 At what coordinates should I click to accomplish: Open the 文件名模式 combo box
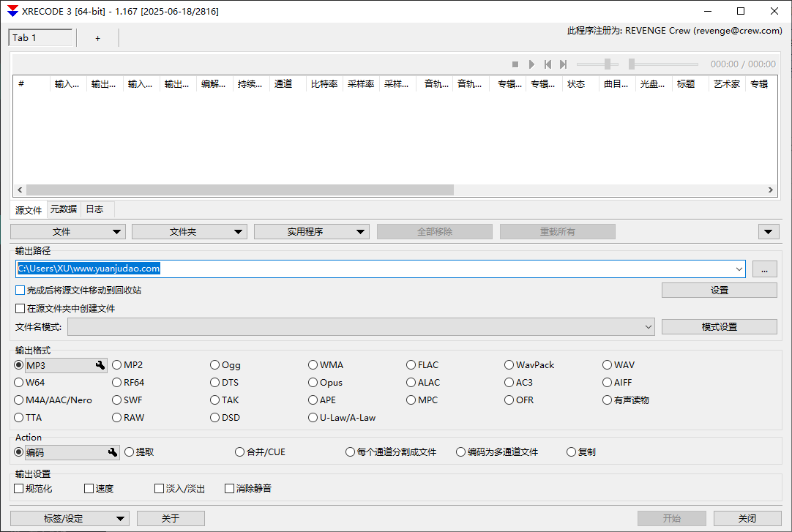pos(361,327)
